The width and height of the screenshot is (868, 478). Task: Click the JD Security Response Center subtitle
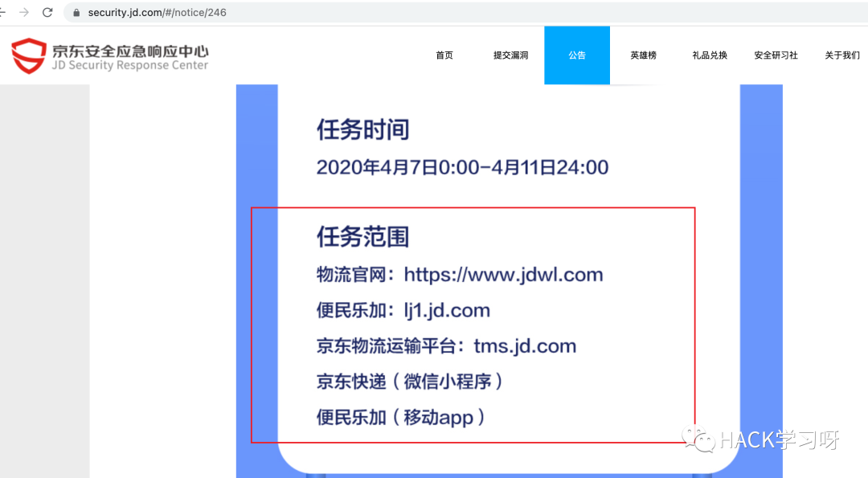point(130,65)
